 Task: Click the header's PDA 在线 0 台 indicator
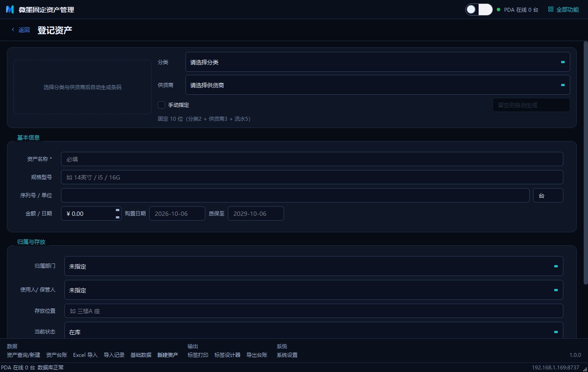(x=518, y=10)
